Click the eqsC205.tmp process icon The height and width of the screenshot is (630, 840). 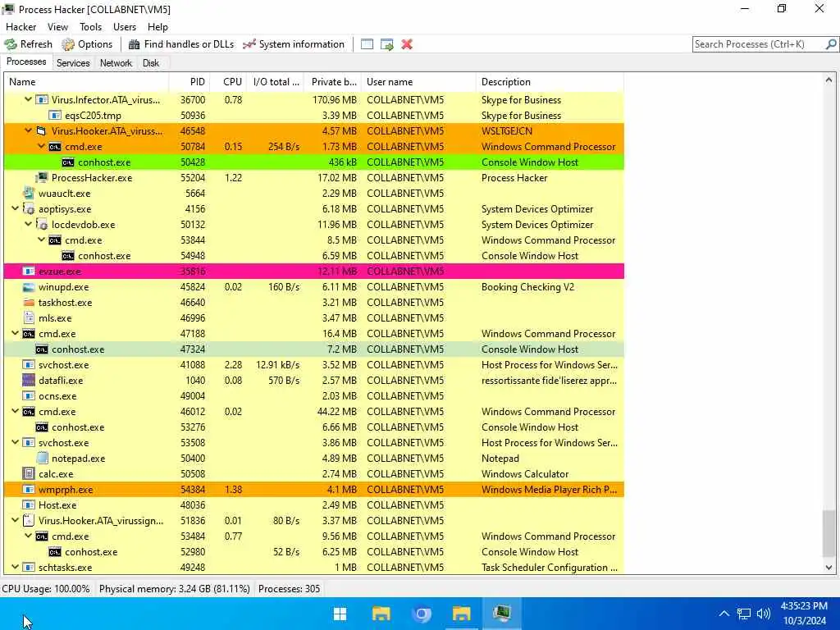(55, 115)
